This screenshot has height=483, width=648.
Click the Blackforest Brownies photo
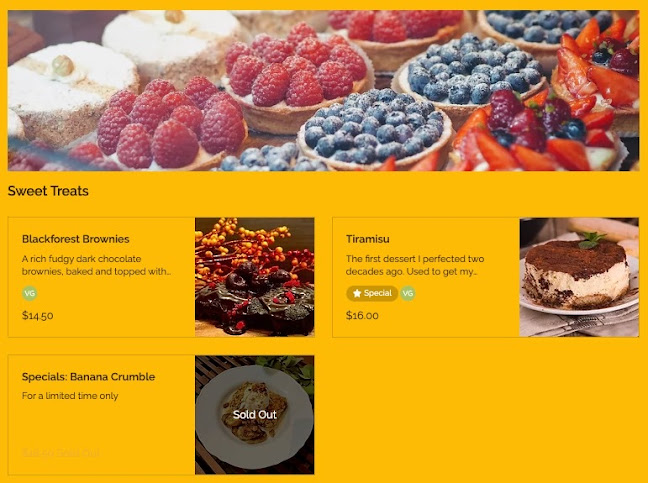click(x=255, y=277)
